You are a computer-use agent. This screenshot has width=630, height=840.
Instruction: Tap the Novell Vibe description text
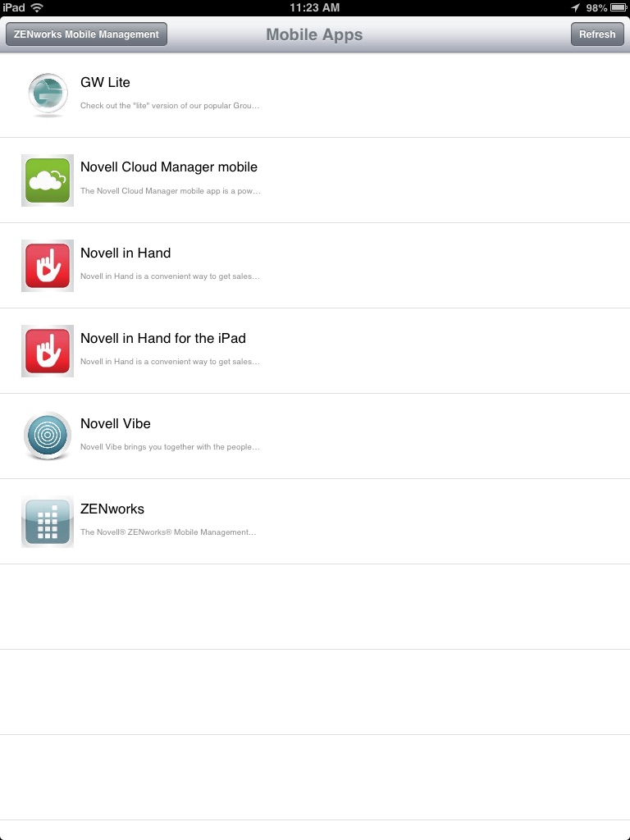coord(170,447)
